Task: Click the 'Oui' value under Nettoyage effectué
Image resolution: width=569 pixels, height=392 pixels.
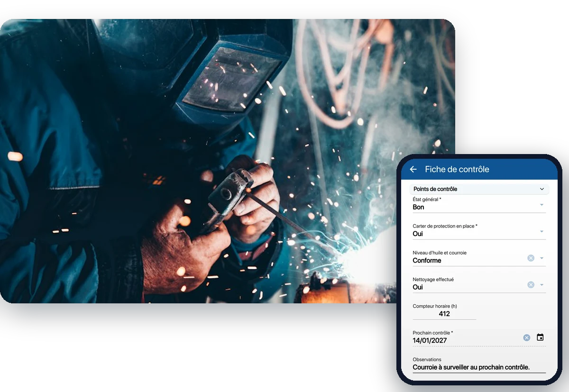Action: 417,287
